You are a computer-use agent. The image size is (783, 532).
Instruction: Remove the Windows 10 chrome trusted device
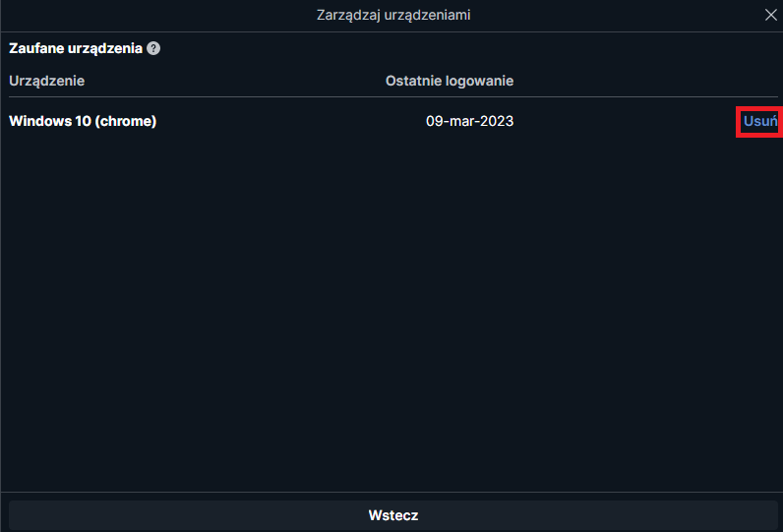[x=760, y=121]
